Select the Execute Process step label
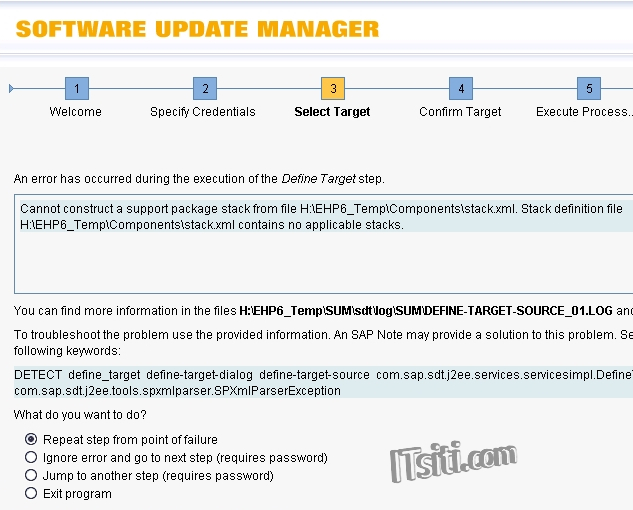The height and width of the screenshot is (510, 633). [x=584, y=112]
